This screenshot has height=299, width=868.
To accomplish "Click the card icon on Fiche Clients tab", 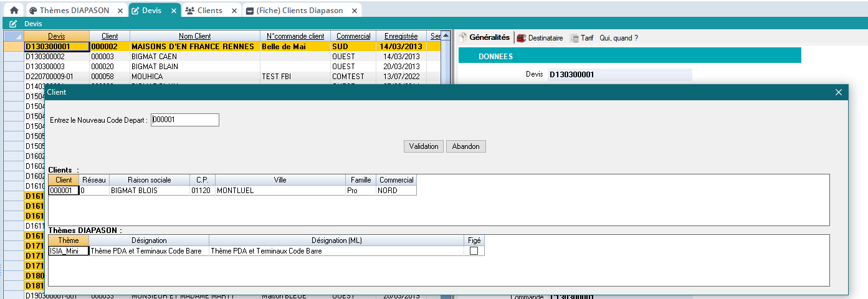I will [x=249, y=11].
